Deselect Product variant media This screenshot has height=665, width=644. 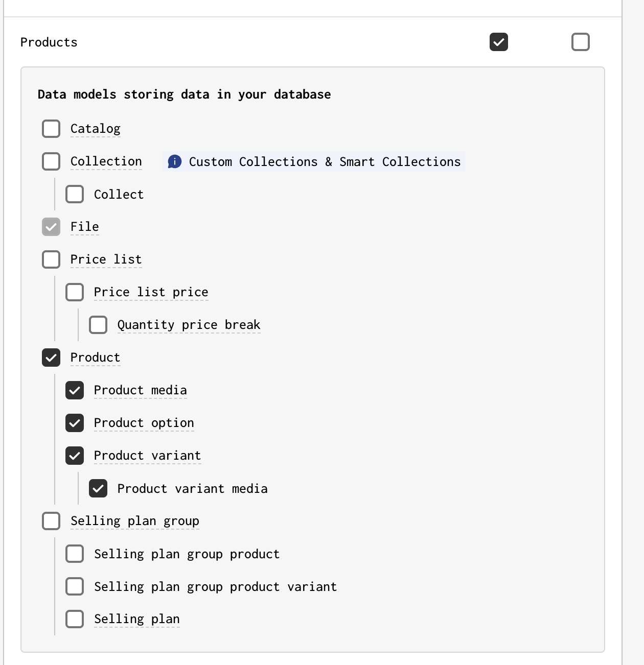point(98,488)
